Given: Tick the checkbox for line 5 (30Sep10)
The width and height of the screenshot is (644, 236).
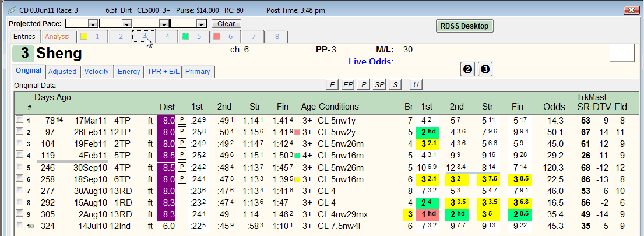Looking at the screenshot, I should 19,167.
